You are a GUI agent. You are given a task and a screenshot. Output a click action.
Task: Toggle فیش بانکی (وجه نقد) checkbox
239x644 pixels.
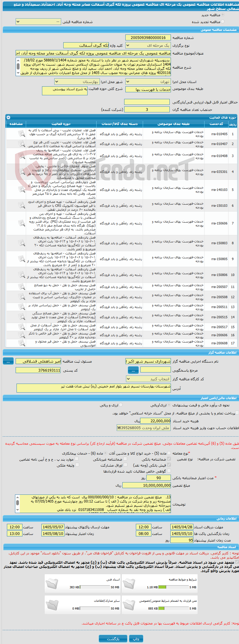169,465
